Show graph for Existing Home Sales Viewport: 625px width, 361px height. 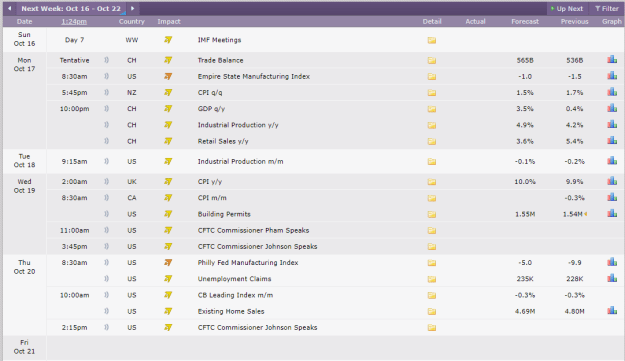(612, 311)
